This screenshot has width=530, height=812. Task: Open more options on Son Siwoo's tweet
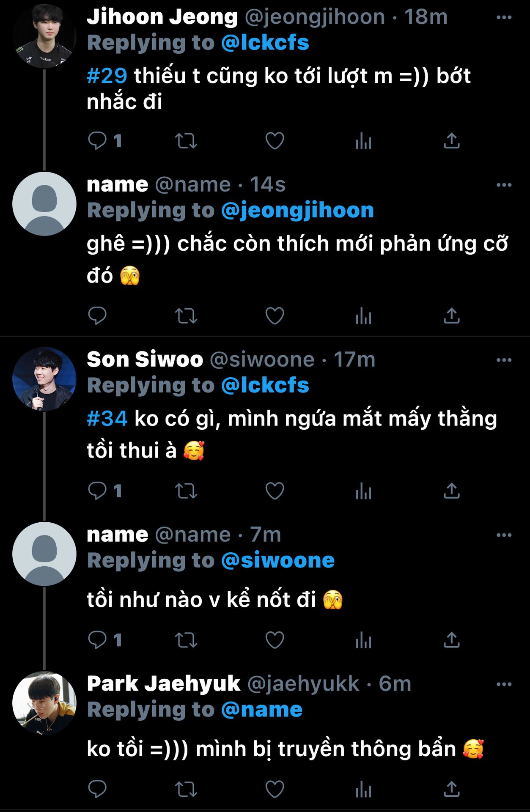coord(504,360)
